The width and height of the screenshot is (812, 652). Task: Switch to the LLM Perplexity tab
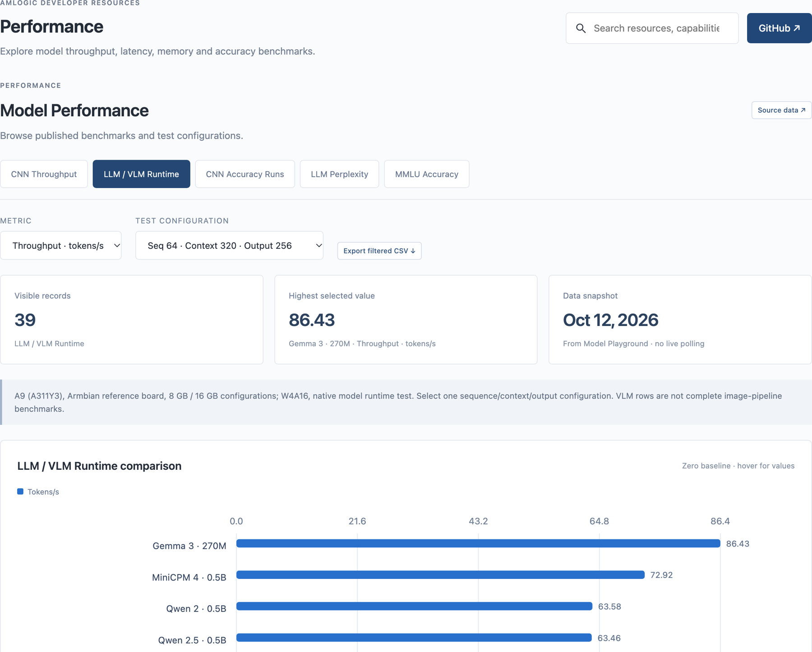coord(339,174)
